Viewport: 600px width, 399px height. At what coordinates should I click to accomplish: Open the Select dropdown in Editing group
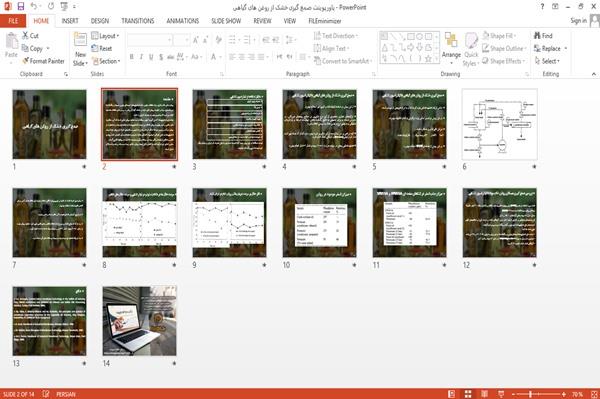coord(547,61)
